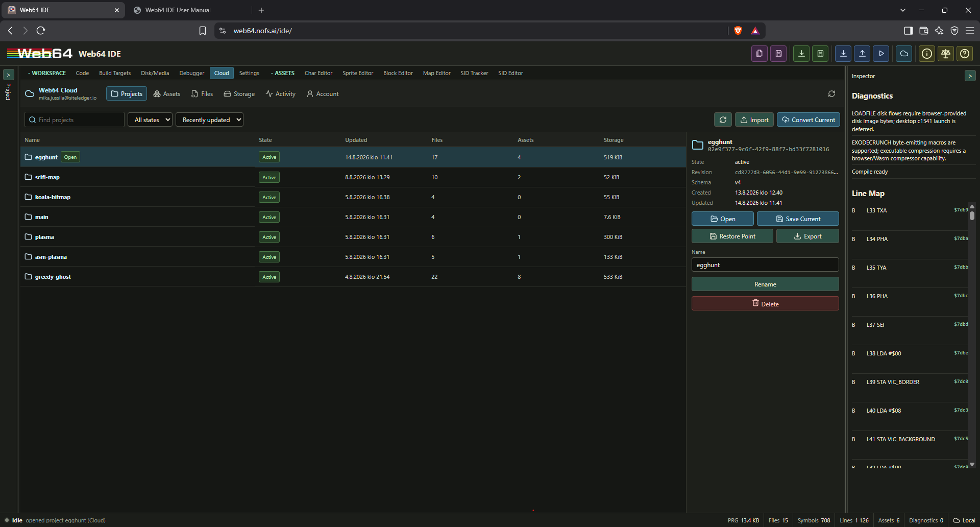The width and height of the screenshot is (980, 527).
Task: Click the browser address bar URL
Action: tap(262, 31)
